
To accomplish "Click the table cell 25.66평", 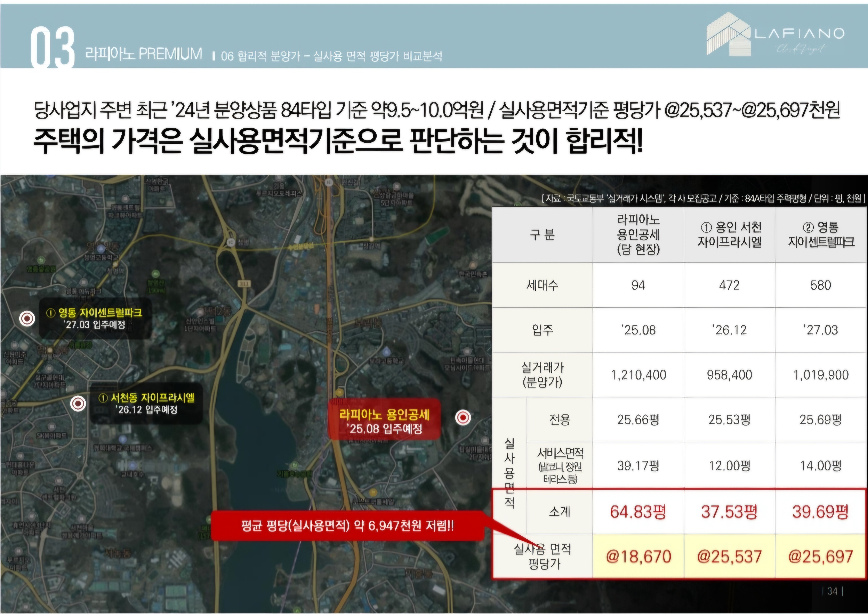I will (638, 420).
